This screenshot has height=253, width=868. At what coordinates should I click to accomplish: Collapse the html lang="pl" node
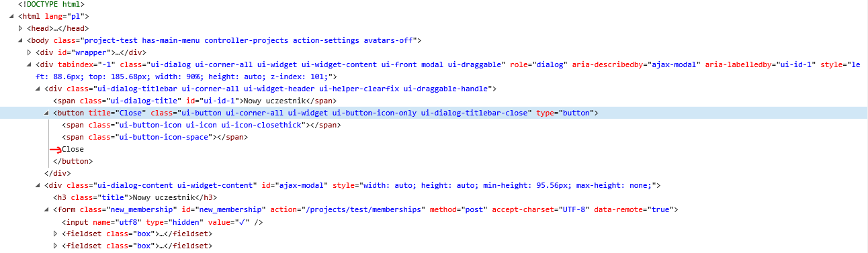tap(13, 16)
